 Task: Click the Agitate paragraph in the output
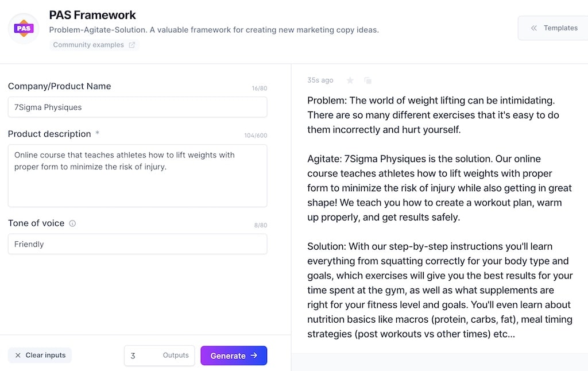click(439, 188)
